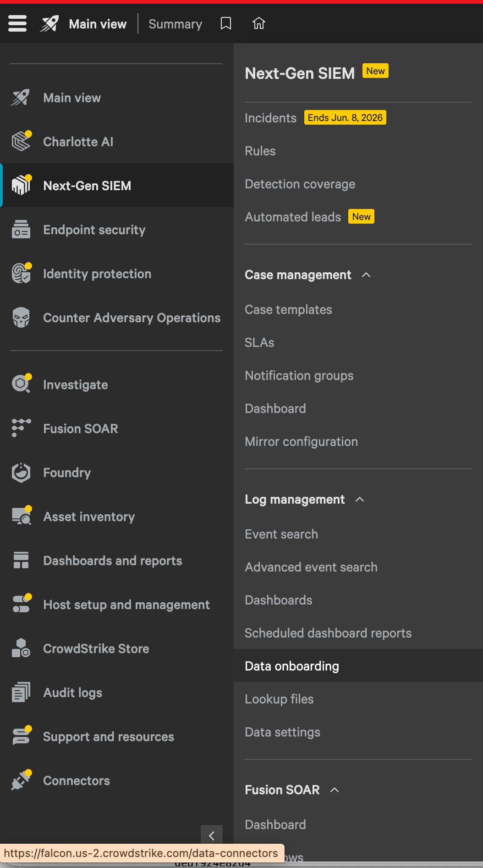Open Automated leads
Viewport: 483px width, 868px height.
point(293,217)
